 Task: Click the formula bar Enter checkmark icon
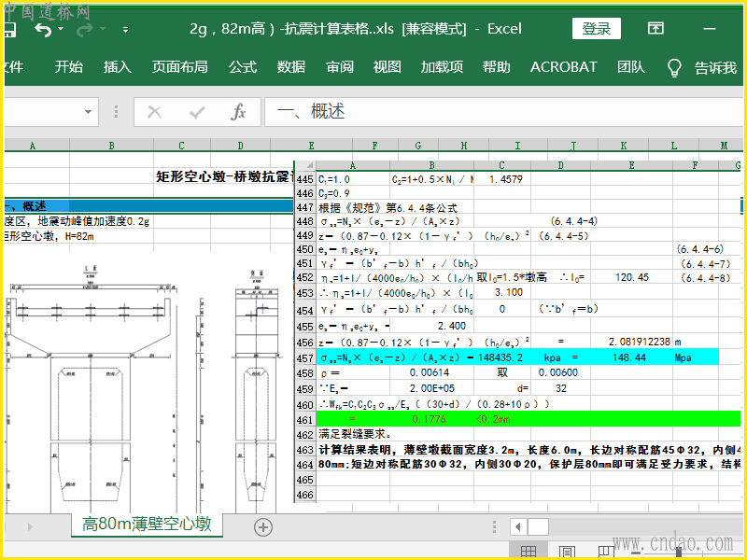click(x=197, y=112)
